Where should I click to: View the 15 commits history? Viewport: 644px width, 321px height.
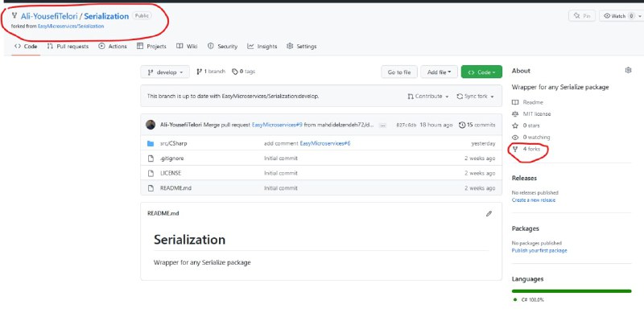477,125
